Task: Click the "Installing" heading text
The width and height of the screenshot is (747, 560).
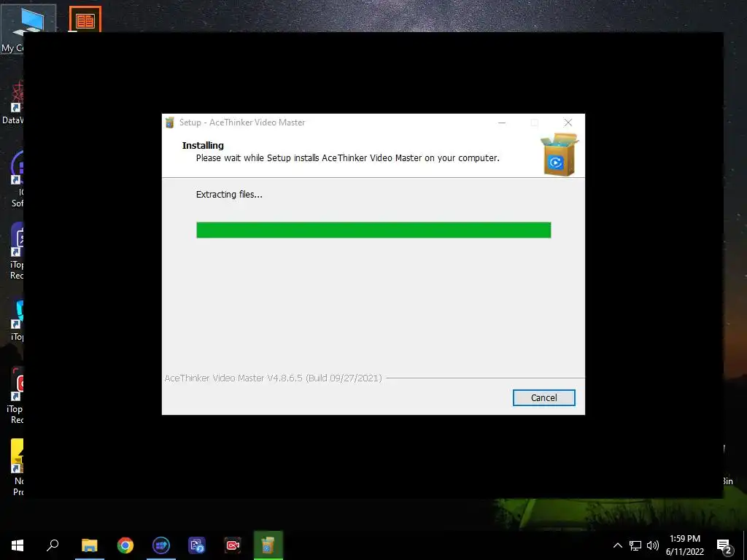Action: [x=203, y=145]
